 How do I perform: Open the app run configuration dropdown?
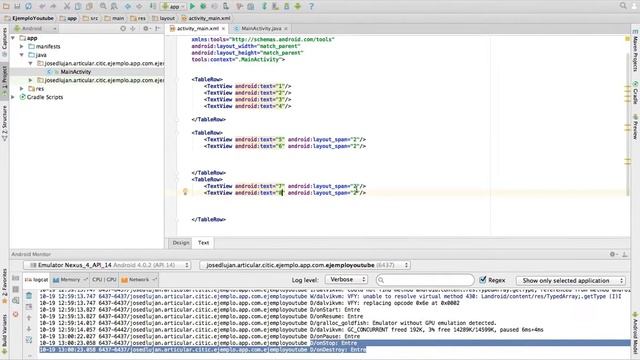173,6
